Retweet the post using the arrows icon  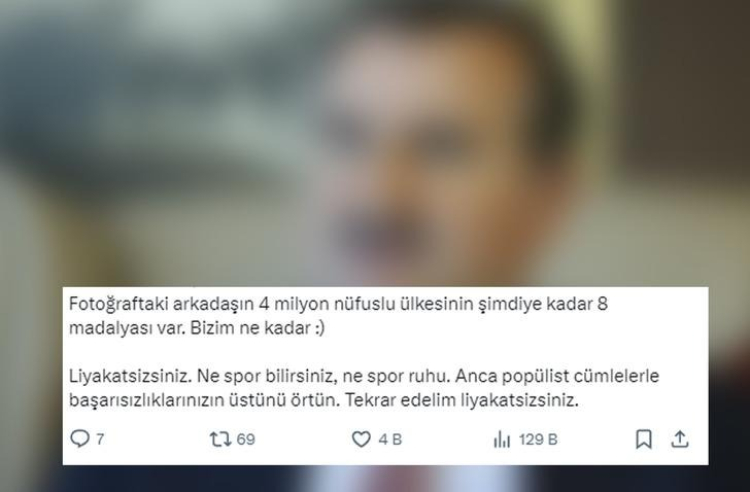[x=221, y=439]
